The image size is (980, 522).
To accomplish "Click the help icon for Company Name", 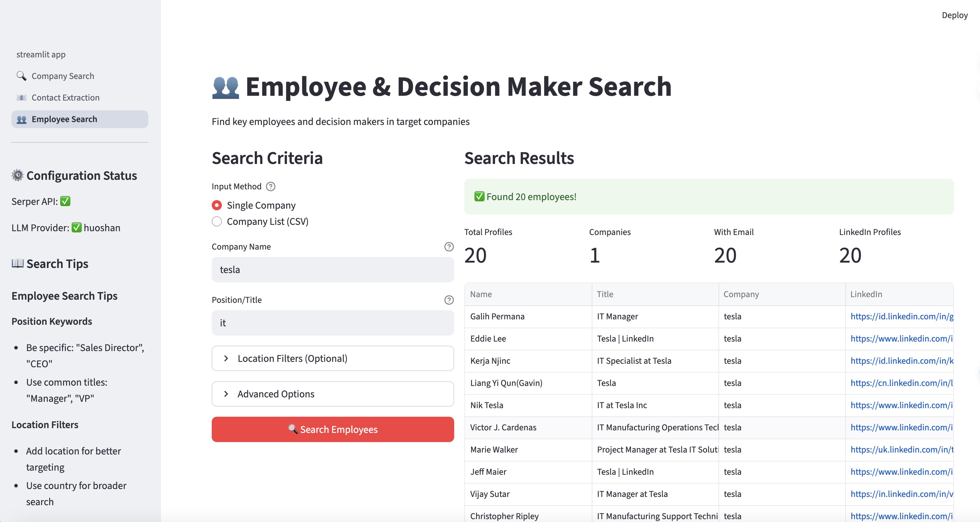I will point(449,247).
